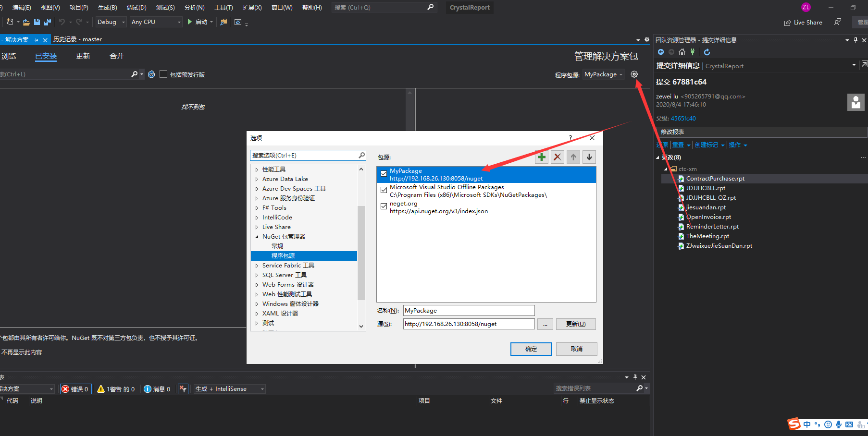
Task: Click green plug manage connections icon
Action: click(693, 52)
